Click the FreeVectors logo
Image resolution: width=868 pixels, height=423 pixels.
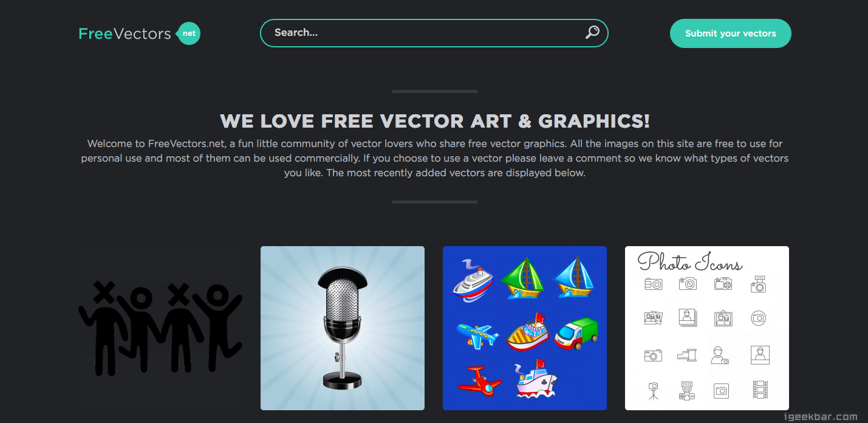pyautogui.click(x=139, y=33)
